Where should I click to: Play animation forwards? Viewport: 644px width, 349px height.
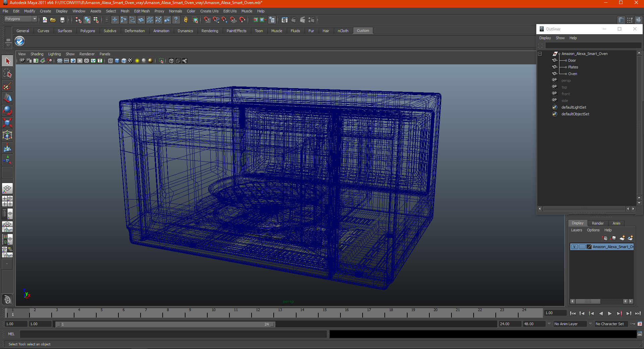pos(610,313)
